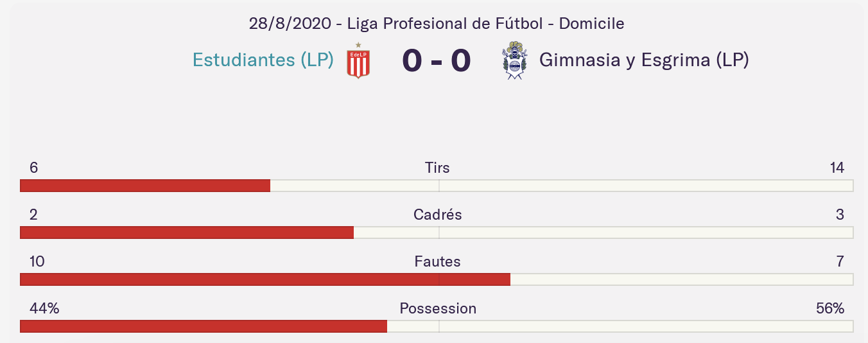Click Gimnasia's on-target value of 3

click(840, 215)
